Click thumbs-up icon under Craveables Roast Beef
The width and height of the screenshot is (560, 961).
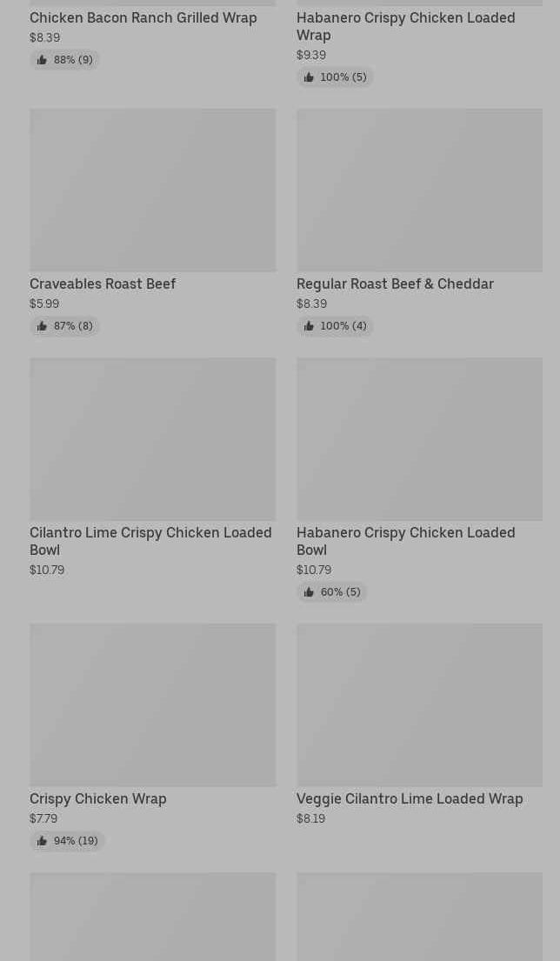(42, 326)
